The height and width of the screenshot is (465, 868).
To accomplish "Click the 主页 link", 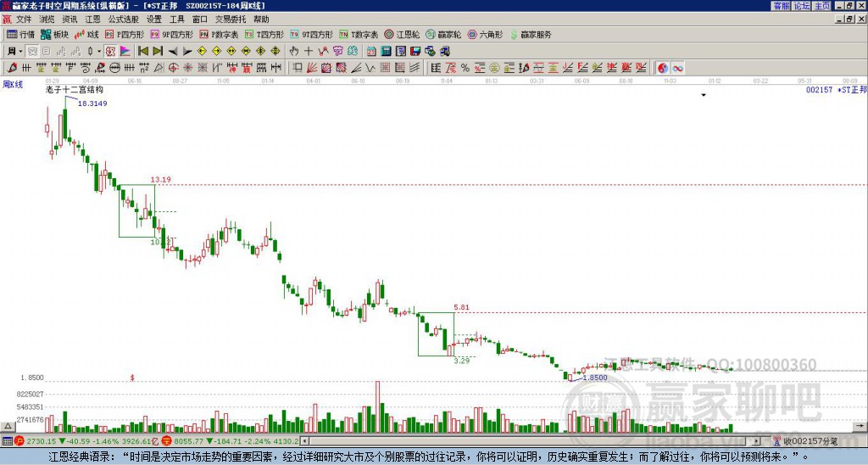I will (x=822, y=6).
